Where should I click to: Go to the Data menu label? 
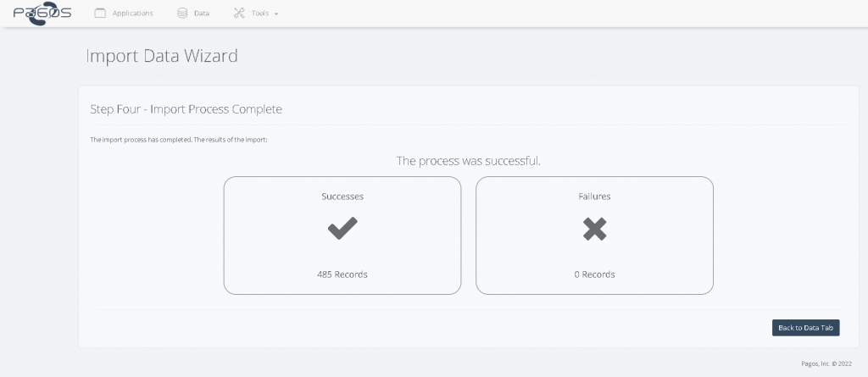pyautogui.click(x=202, y=14)
